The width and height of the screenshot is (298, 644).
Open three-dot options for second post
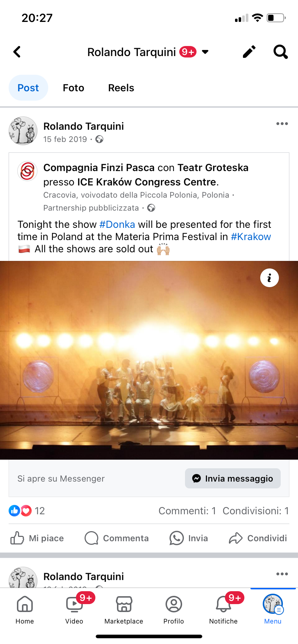(x=282, y=574)
